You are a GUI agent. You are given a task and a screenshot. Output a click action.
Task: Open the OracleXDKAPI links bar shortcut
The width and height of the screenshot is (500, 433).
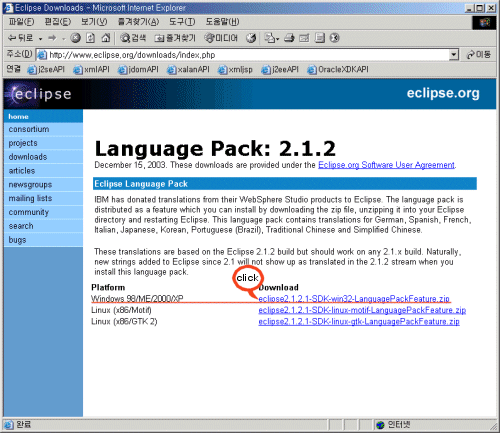coord(338,69)
